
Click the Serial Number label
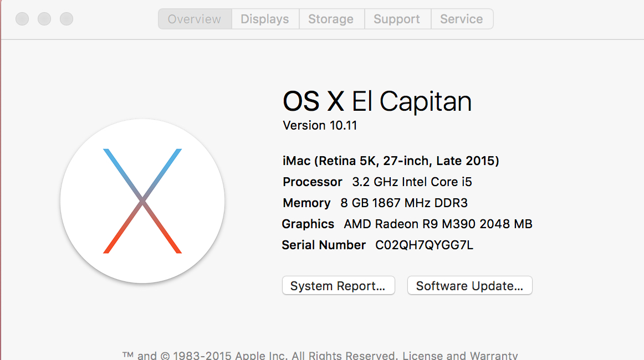pyautogui.click(x=324, y=245)
